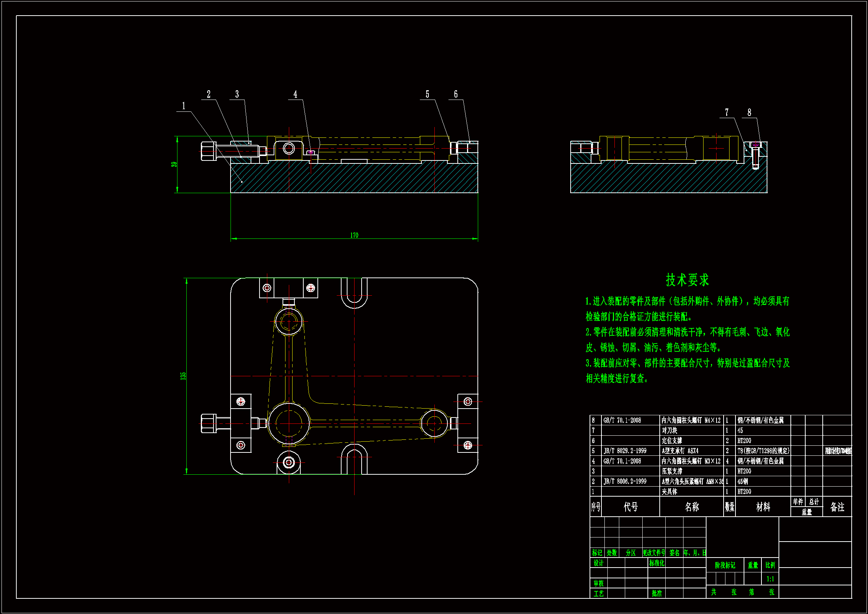The width and height of the screenshot is (868, 614).
Task: Click 'GB/T 70.1-2008' in parts row 8
Action: pyautogui.click(x=622, y=420)
